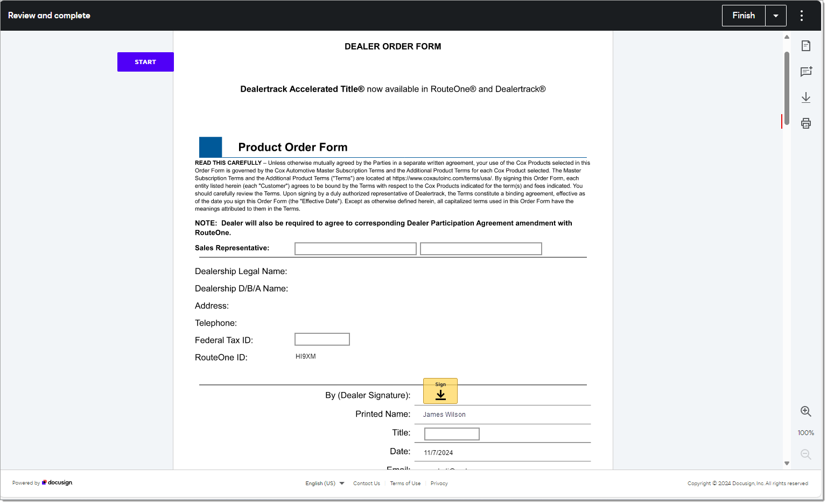Viewport: 827px width, 504px height.
Task: Click the blue square logo beside Product Order Form
Action: tap(211, 147)
